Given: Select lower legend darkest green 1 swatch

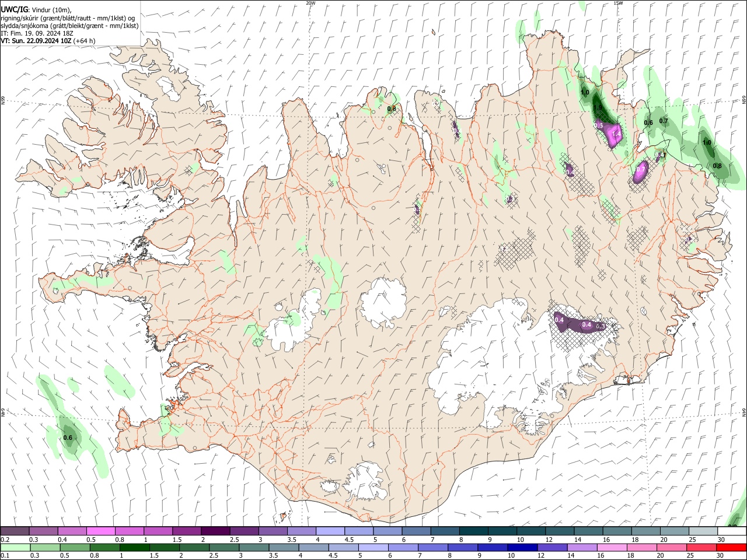Looking at the screenshot, I should tap(135, 548).
